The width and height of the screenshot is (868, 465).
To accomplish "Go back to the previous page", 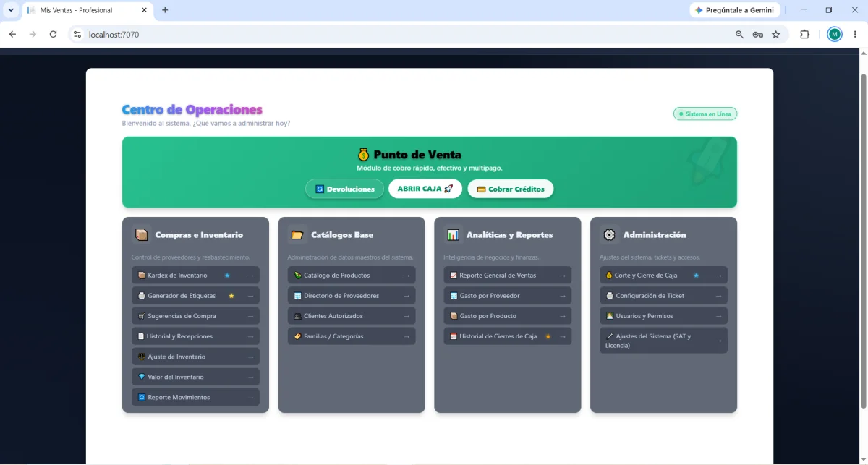I will [12, 34].
